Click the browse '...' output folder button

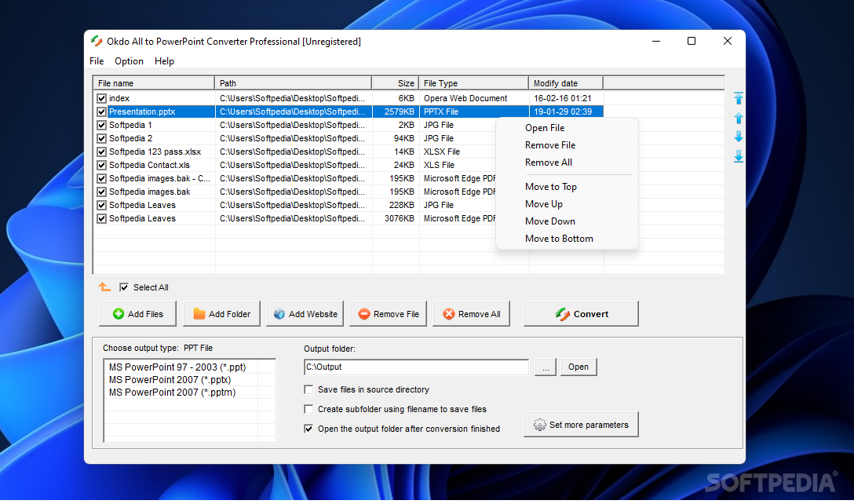pos(546,367)
